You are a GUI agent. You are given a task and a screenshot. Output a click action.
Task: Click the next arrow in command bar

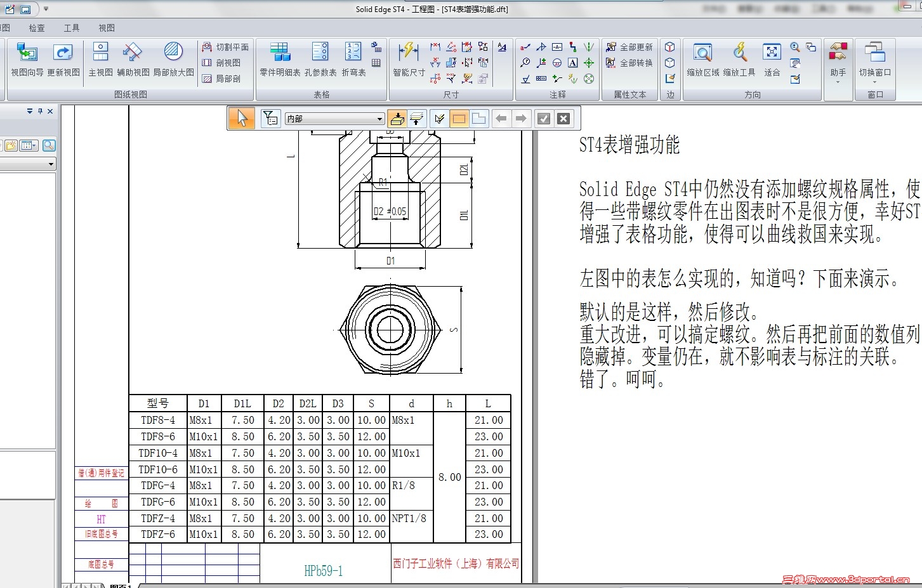coord(521,118)
